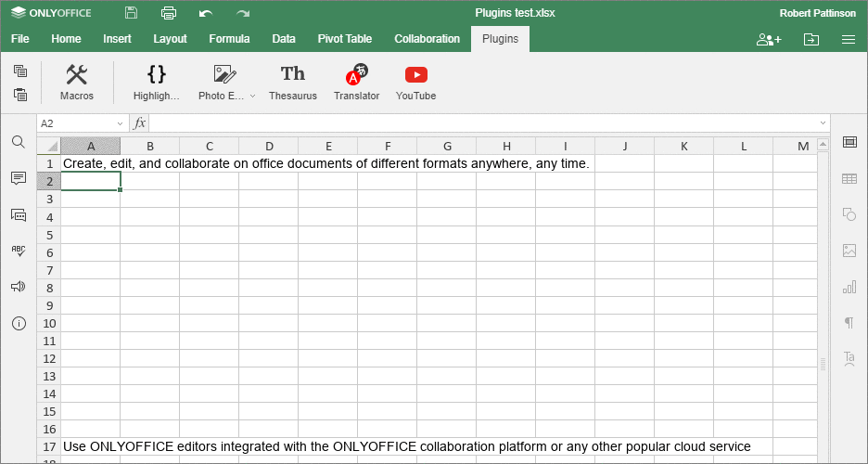Viewport: 868px width, 464px height.
Task: Open shape settings in right sidebar
Action: (x=849, y=214)
